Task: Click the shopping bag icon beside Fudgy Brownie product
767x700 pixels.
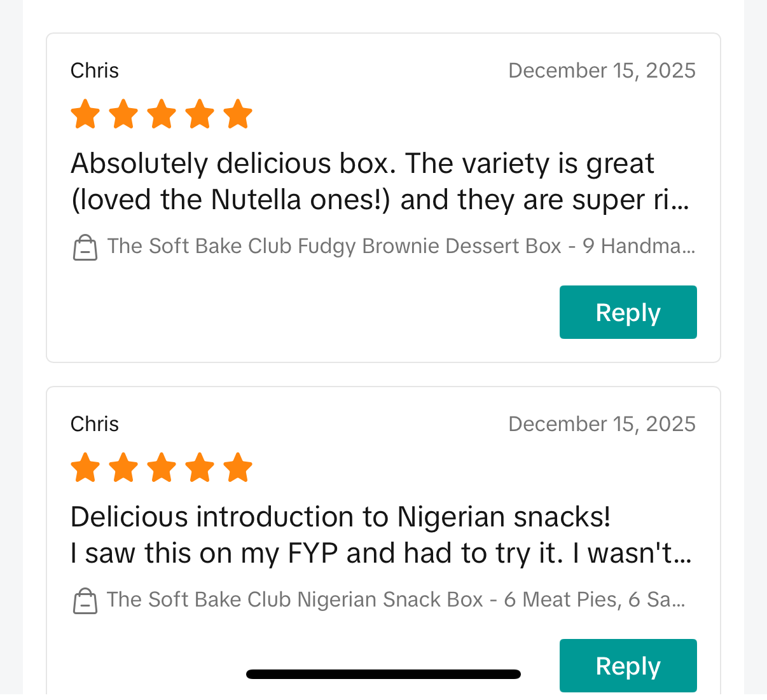Action: 85,247
